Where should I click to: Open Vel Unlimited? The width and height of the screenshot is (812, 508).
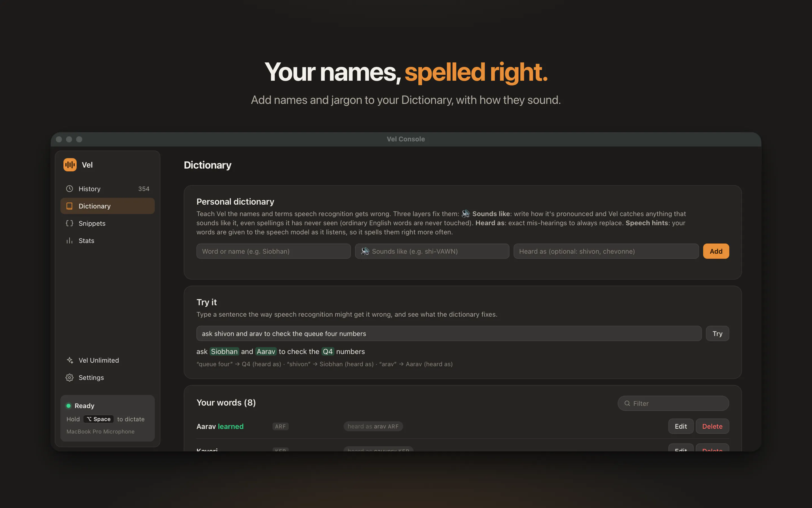[107, 360]
